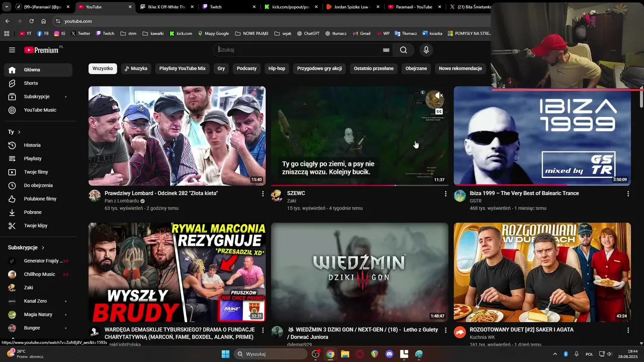Select the Gry filter chip

coord(221,68)
